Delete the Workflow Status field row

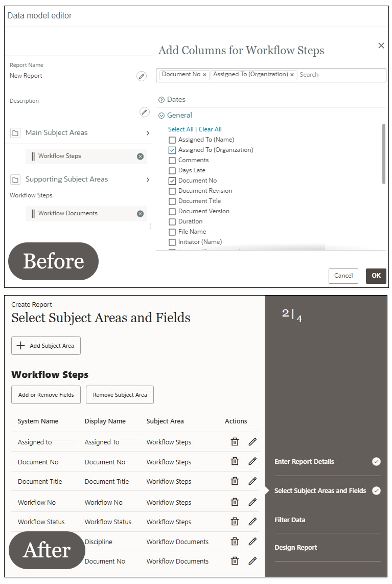pyautogui.click(x=235, y=522)
